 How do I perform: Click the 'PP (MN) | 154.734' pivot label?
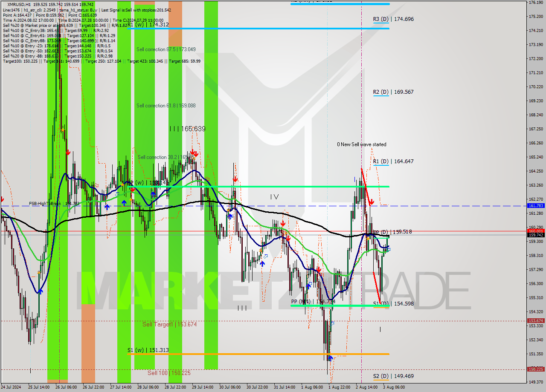(313, 301)
